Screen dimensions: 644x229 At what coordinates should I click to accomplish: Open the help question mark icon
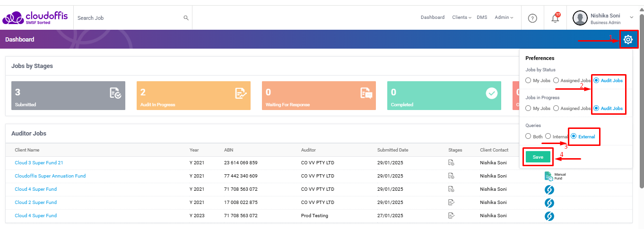(532, 18)
